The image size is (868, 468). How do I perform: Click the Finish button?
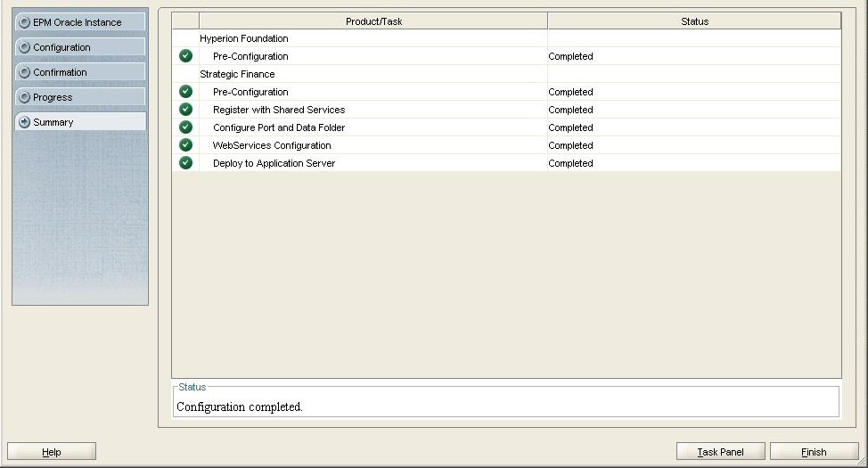click(x=815, y=451)
